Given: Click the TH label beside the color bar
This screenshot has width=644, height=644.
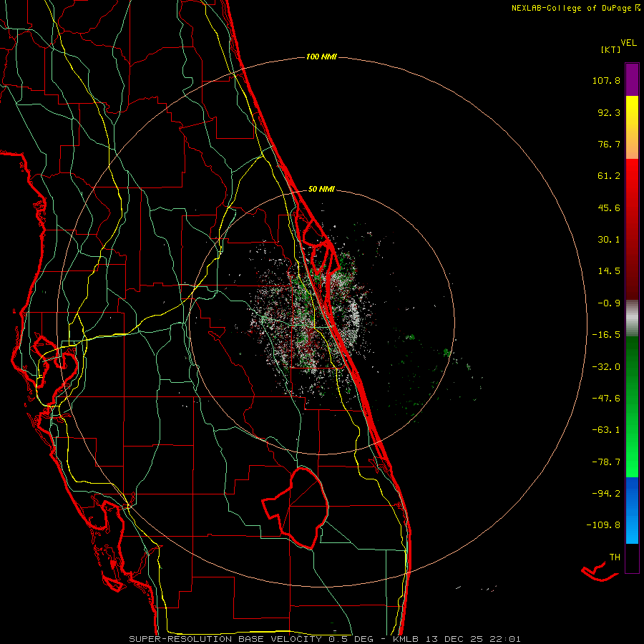Looking at the screenshot, I should pyautogui.click(x=615, y=557).
